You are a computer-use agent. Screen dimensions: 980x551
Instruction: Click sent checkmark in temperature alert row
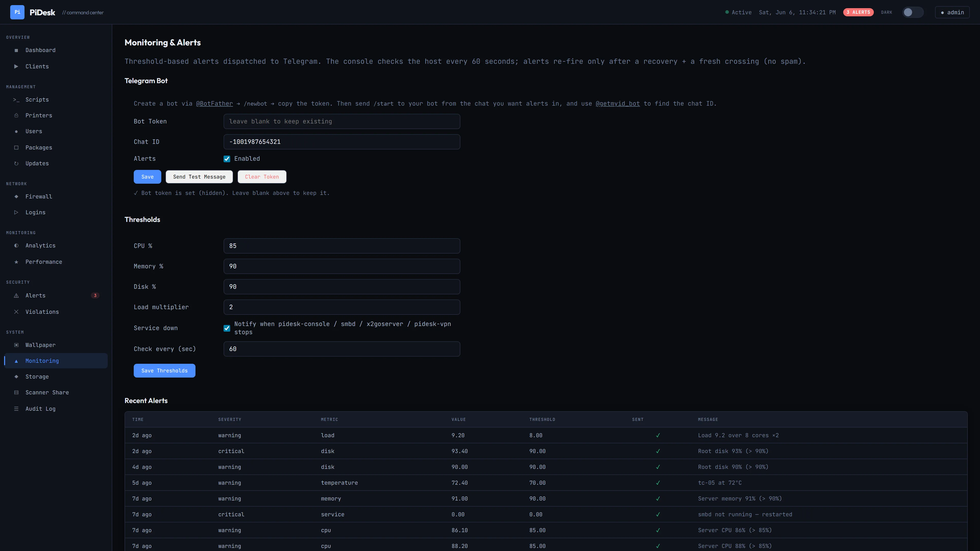[658, 483]
